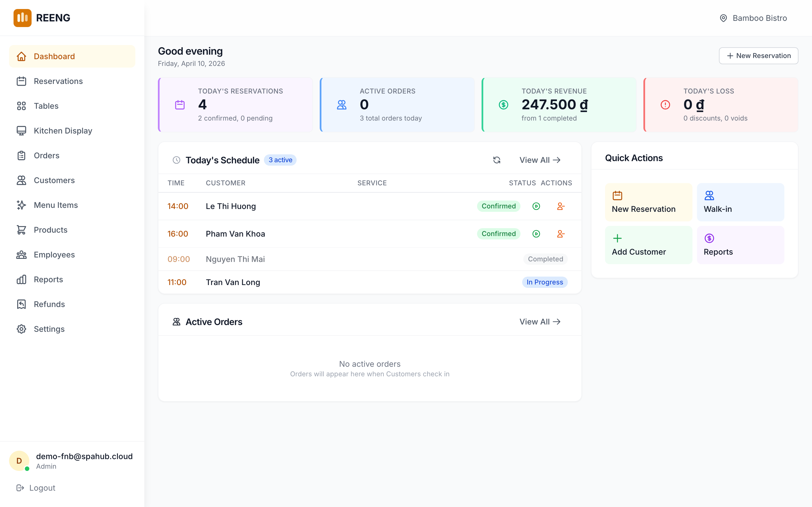Image resolution: width=812 pixels, height=507 pixels.
Task: Select the Add Customer quick action
Action: coord(648,245)
